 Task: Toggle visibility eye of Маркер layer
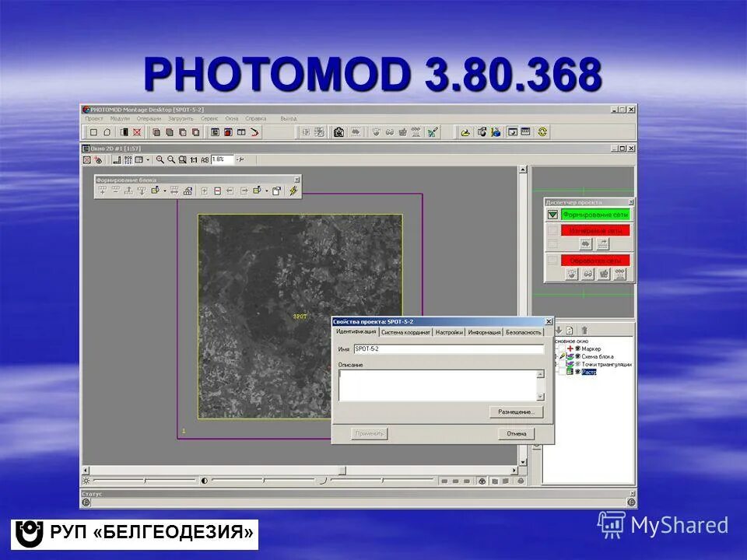(578, 348)
